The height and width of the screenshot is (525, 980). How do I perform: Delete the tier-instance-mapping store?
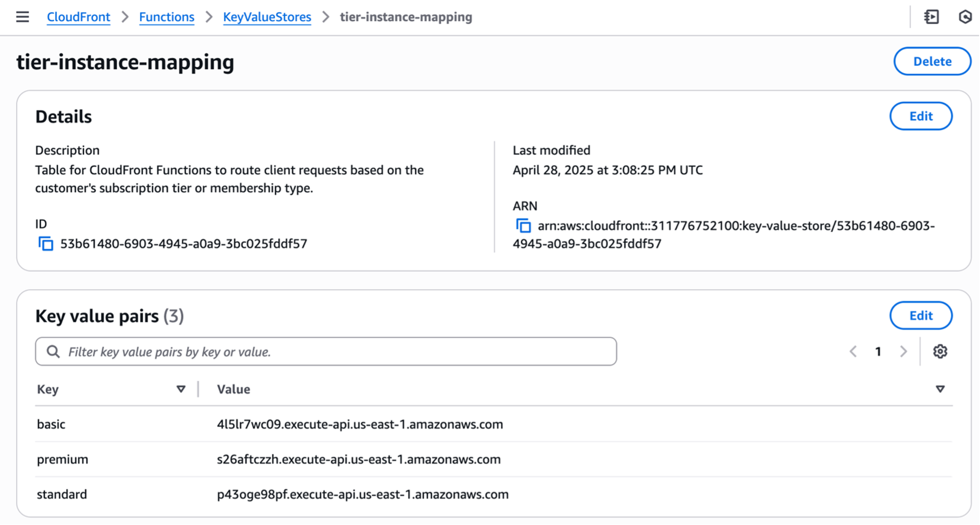pyautogui.click(x=932, y=61)
